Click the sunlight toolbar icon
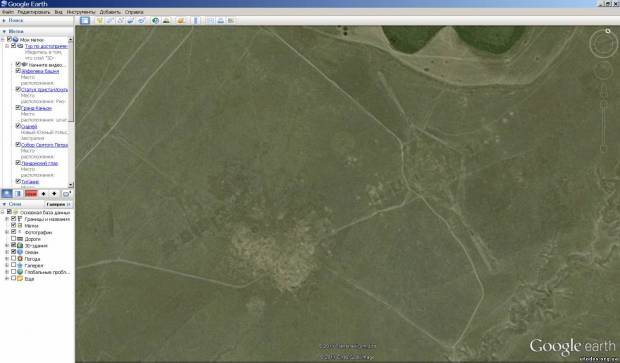This screenshot has width=620, height=363. coord(166,20)
